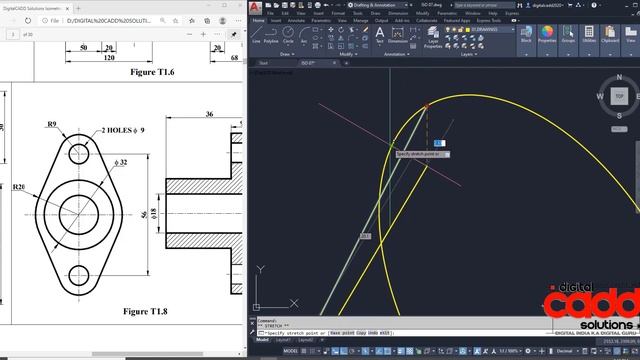Image resolution: width=640 pixels, height=360 pixels.
Task: Open the signed-in user account dropdown
Action: point(545,5)
